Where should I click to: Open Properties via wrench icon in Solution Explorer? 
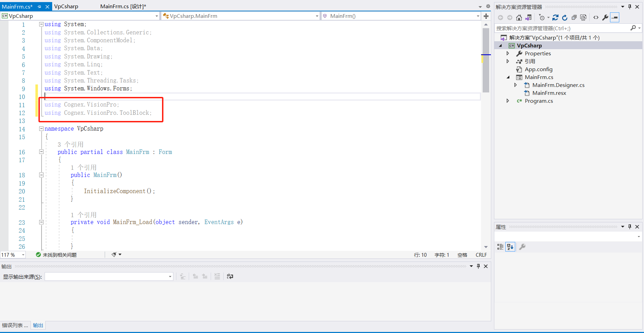pyautogui.click(x=605, y=18)
